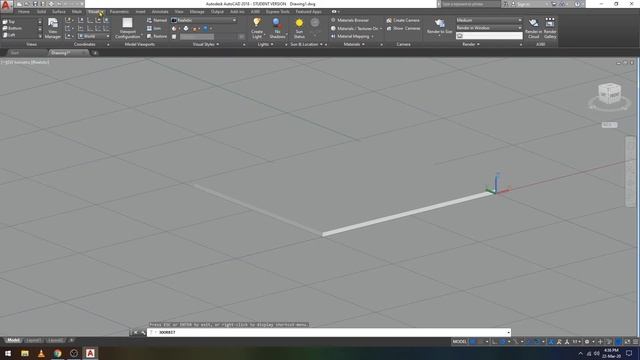Click Render to Size

[x=439, y=27]
